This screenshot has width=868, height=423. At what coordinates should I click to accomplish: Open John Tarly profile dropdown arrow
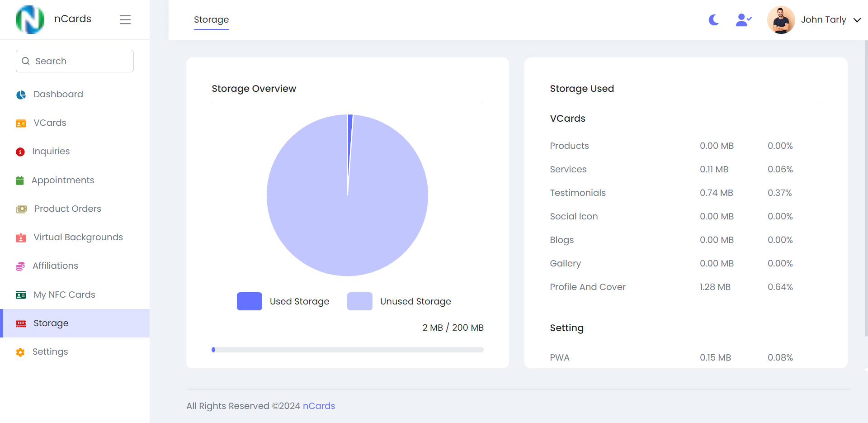coord(857,20)
